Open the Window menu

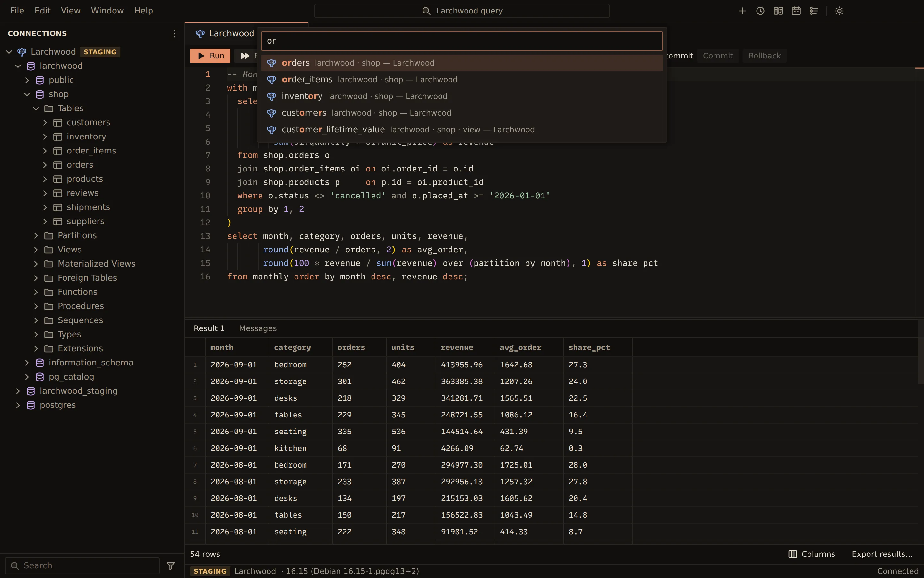[x=107, y=11]
